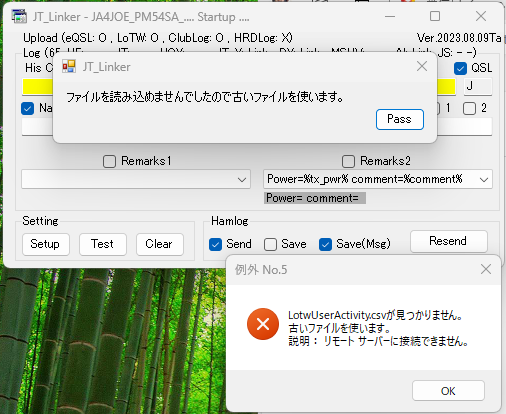Click the Resend button
This screenshot has width=506, height=414.
click(x=448, y=241)
